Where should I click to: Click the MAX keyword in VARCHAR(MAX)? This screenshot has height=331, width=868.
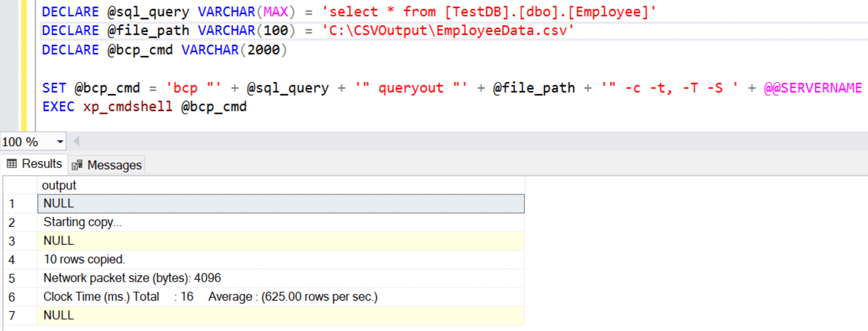pyautogui.click(x=276, y=12)
